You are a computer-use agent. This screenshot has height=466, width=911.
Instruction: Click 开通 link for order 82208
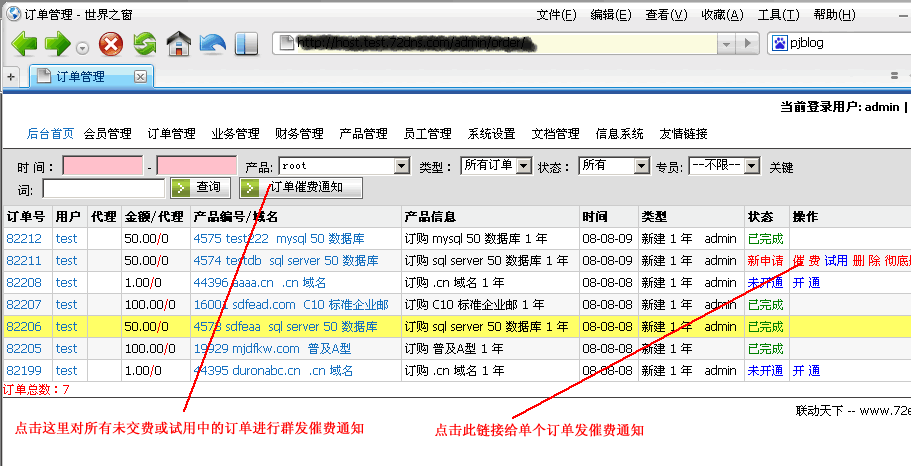pyautogui.click(x=806, y=282)
